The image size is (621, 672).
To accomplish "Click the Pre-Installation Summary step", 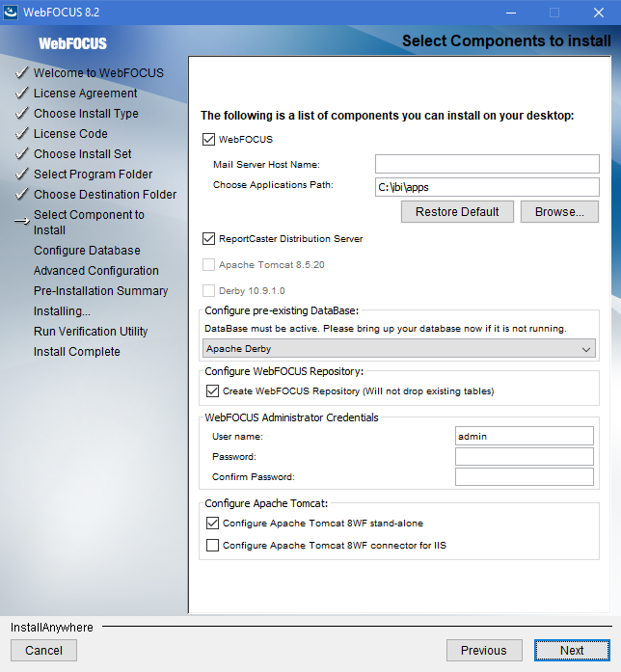I will 100,291.
